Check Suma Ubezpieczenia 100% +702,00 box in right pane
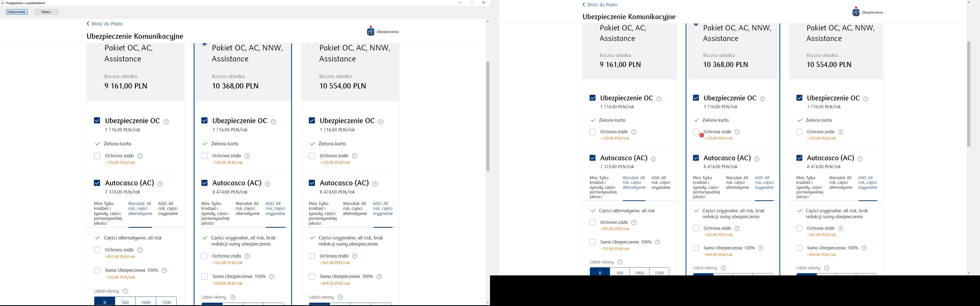 [x=592, y=242]
